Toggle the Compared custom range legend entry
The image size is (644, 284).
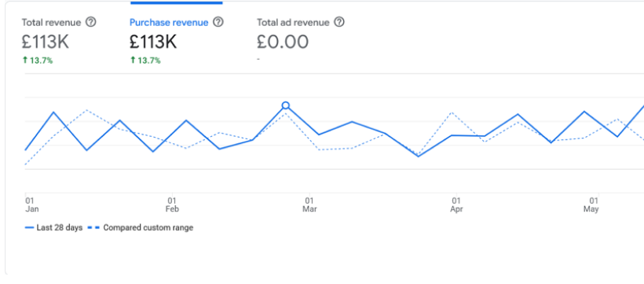(x=141, y=227)
